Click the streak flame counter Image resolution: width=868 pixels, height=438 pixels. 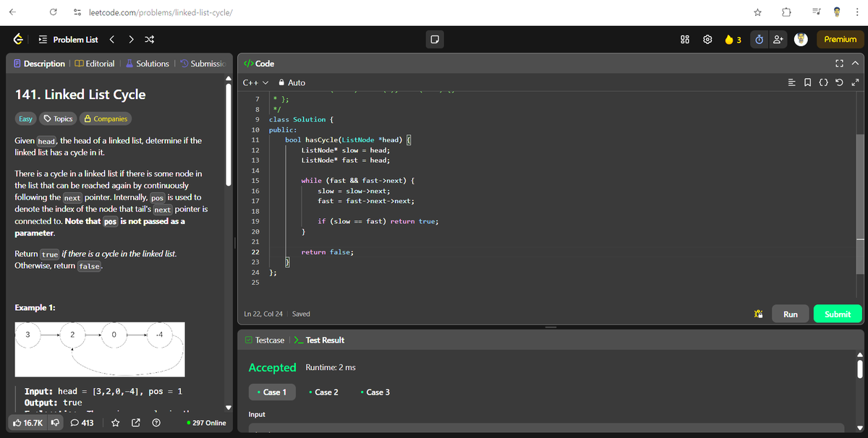click(x=733, y=39)
